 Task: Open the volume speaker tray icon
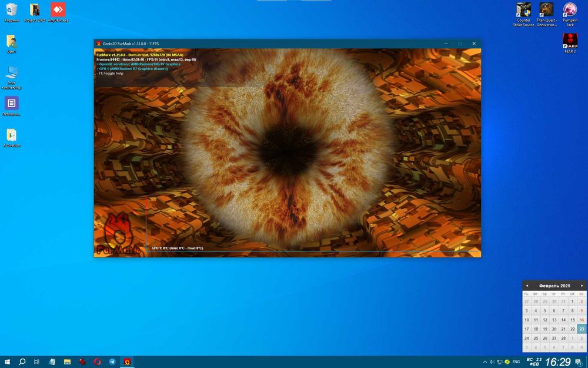492,362
